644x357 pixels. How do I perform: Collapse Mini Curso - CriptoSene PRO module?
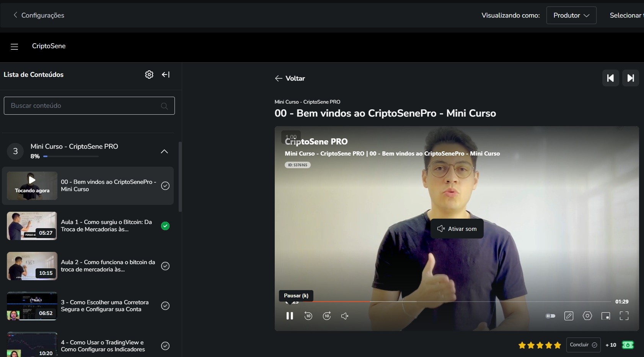point(164,151)
